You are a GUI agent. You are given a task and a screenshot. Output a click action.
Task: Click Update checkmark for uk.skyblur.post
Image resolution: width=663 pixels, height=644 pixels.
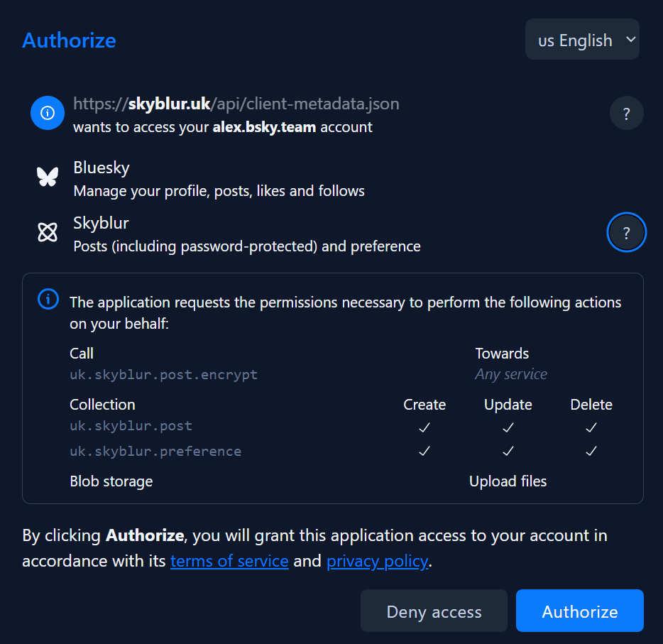(508, 427)
